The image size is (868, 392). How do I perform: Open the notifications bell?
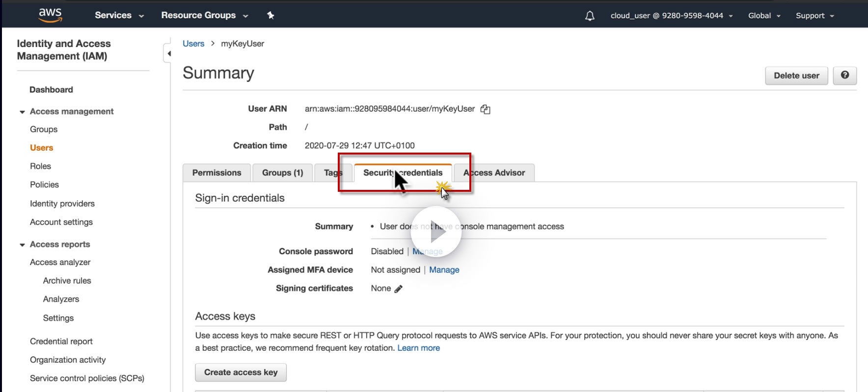pyautogui.click(x=590, y=16)
